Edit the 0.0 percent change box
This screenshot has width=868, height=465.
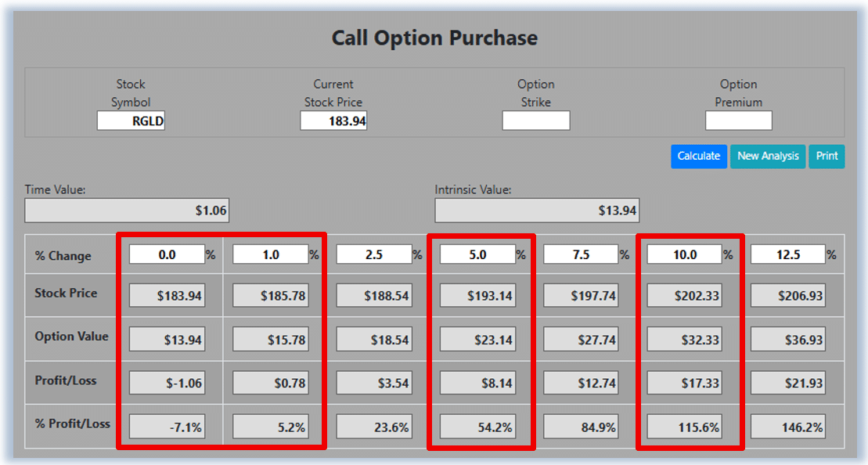tap(167, 254)
